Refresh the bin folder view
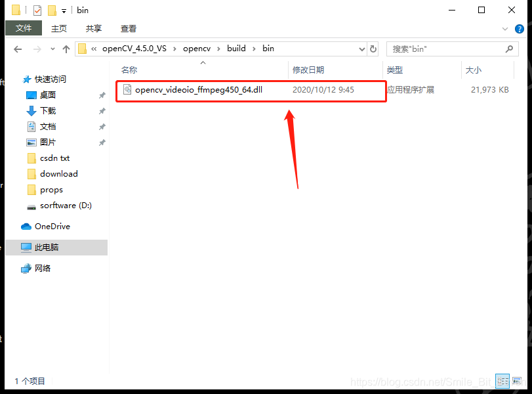This screenshot has width=532, height=394. 373,49
